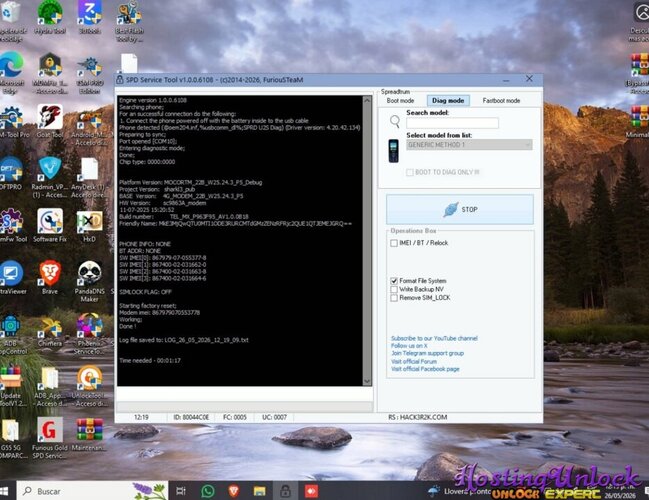Open the Phoenix Service Tool shortcut
Viewport: 649px width, 500px height.
pyautogui.click(x=89, y=334)
